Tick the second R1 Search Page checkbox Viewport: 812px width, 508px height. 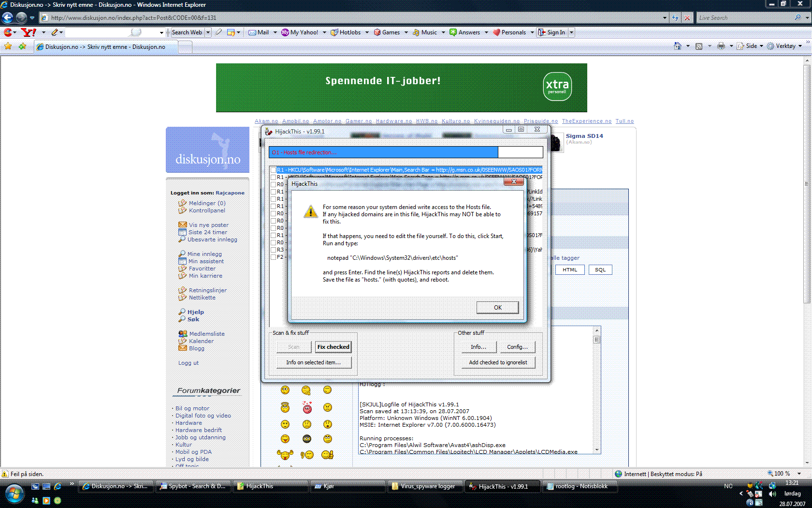pyautogui.click(x=274, y=178)
